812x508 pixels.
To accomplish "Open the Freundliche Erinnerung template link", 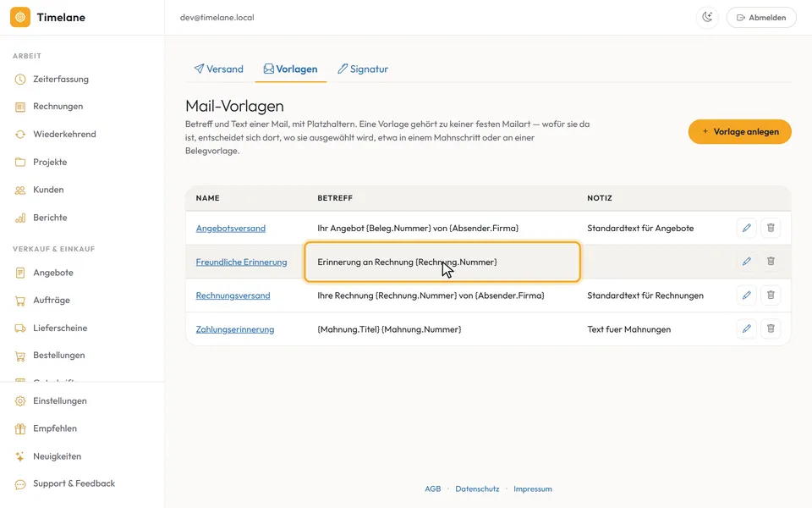I will click(241, 262).
